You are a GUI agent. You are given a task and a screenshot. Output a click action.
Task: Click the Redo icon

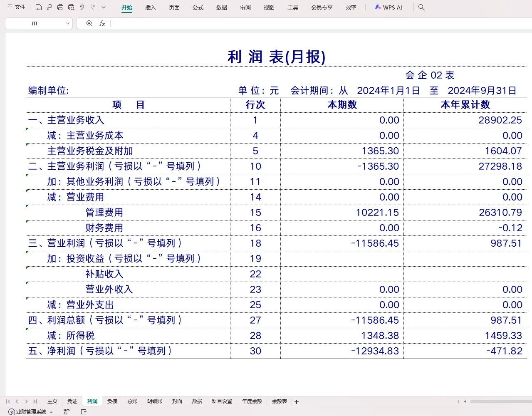tap(93, 7)
